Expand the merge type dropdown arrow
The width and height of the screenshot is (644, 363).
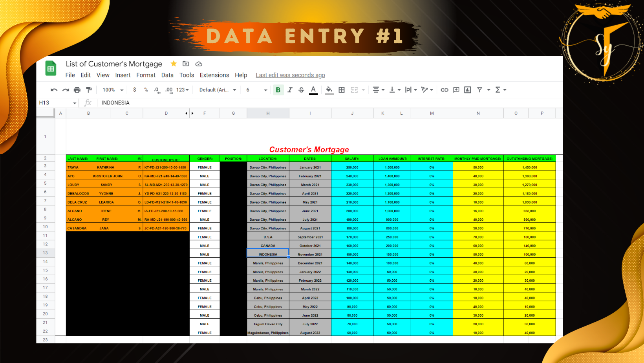pyautogui.click(x=363, y=90)
